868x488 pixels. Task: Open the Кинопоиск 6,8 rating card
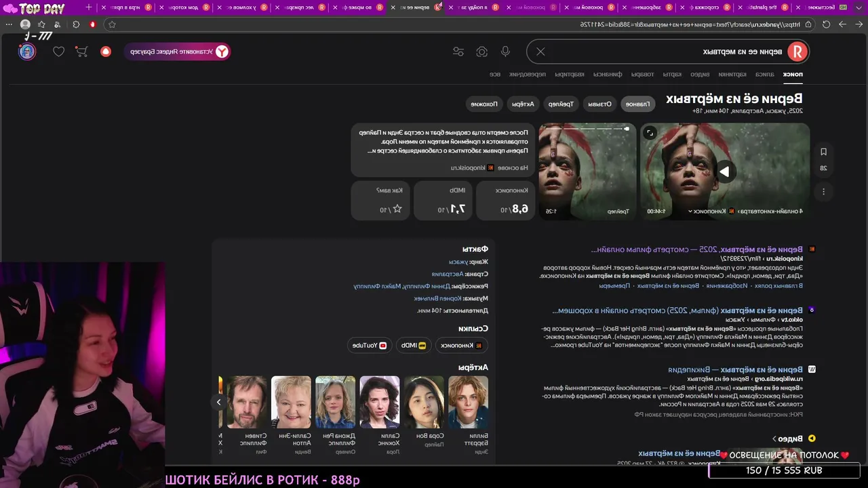click(505, 201)
